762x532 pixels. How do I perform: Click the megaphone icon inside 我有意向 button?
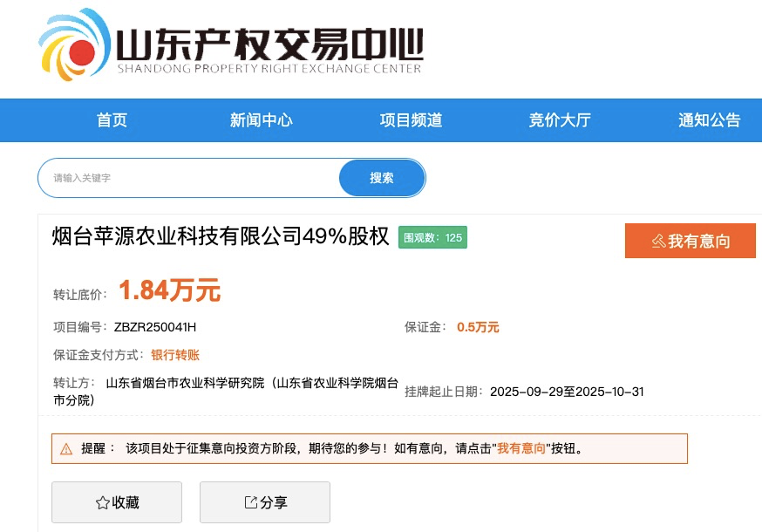pos(659,241)
